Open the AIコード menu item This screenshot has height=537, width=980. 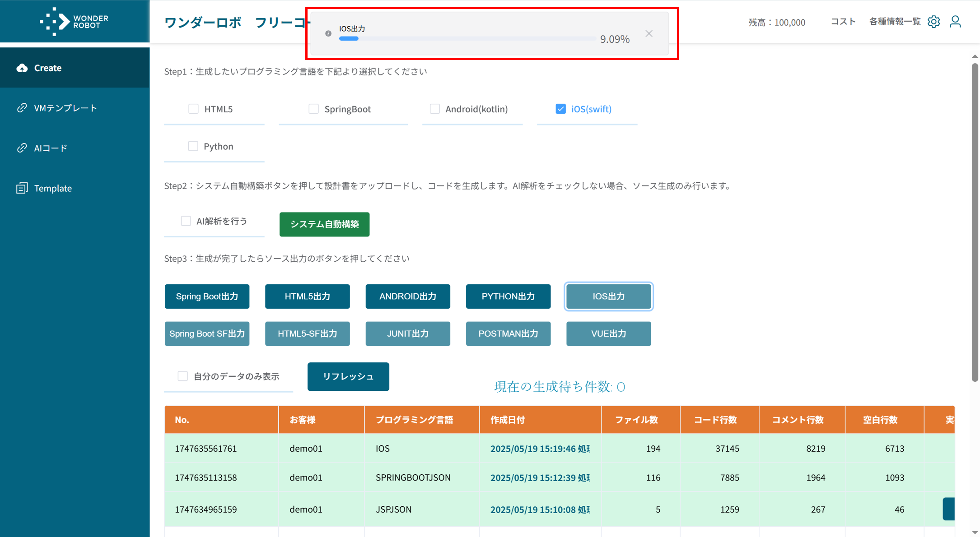pos(75,148)
